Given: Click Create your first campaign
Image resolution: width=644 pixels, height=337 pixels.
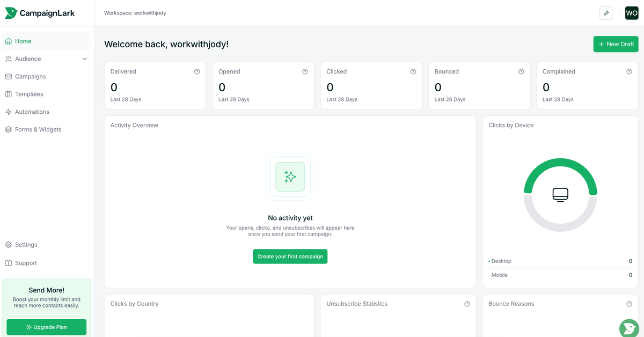Looking at the screenshot, I should [x=290, y=256].
